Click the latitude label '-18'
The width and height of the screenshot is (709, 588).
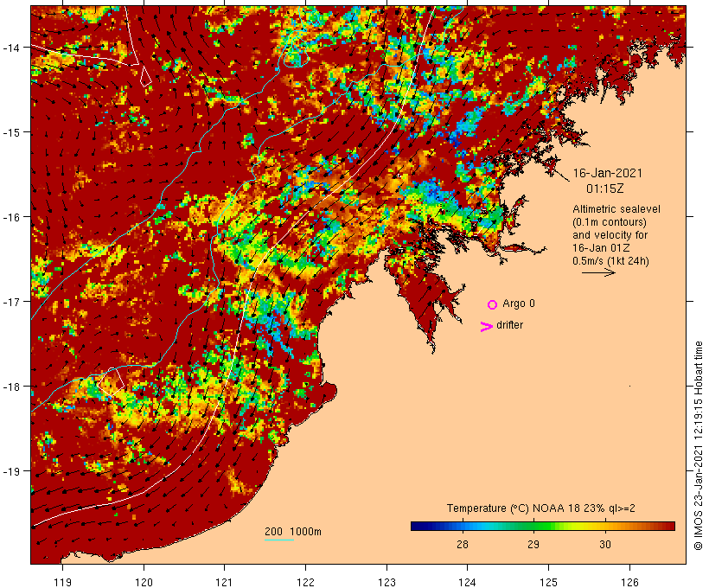[11, 387]
